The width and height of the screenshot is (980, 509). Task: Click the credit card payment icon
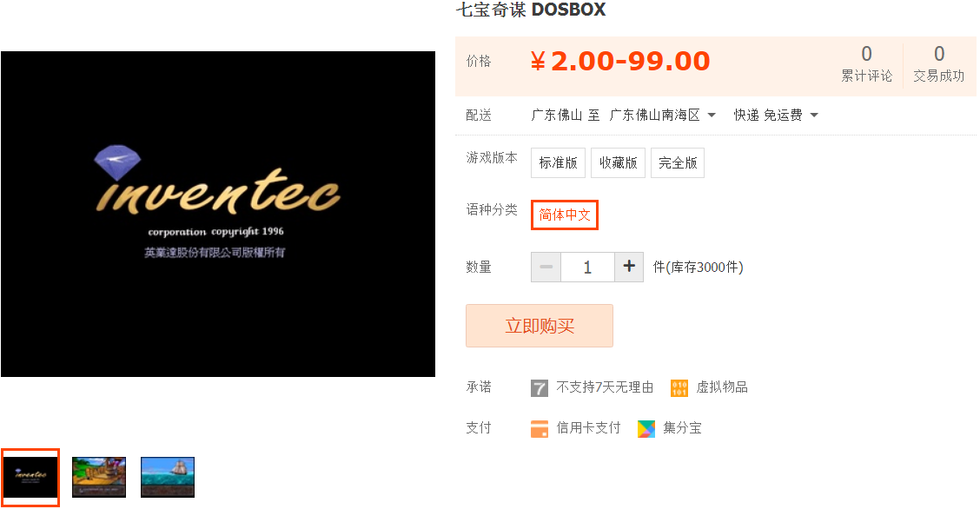pos(540,428)
